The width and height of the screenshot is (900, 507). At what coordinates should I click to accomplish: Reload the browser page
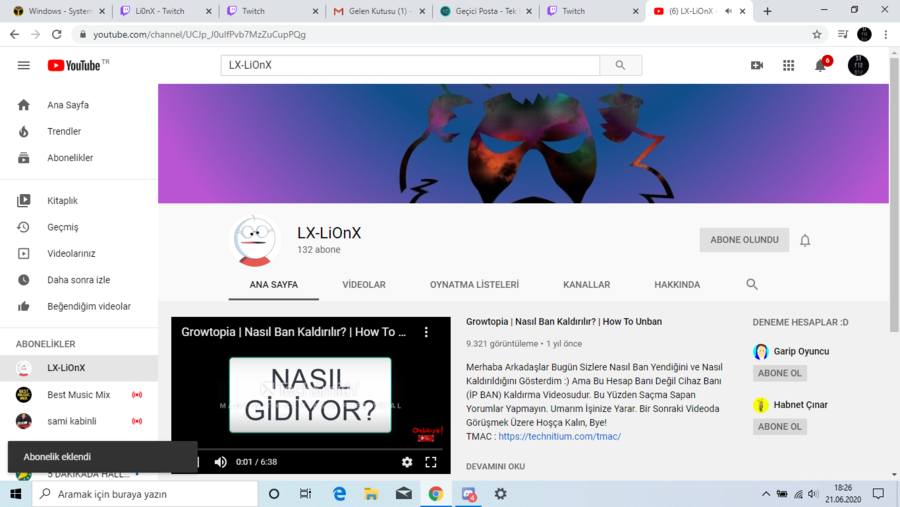[56, 34]
